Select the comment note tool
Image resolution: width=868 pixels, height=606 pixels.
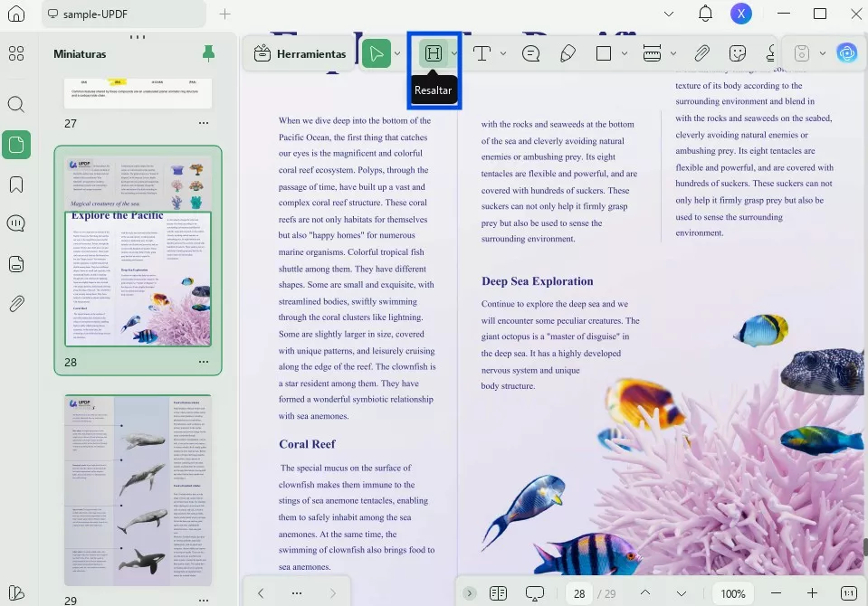click(531, 53)
